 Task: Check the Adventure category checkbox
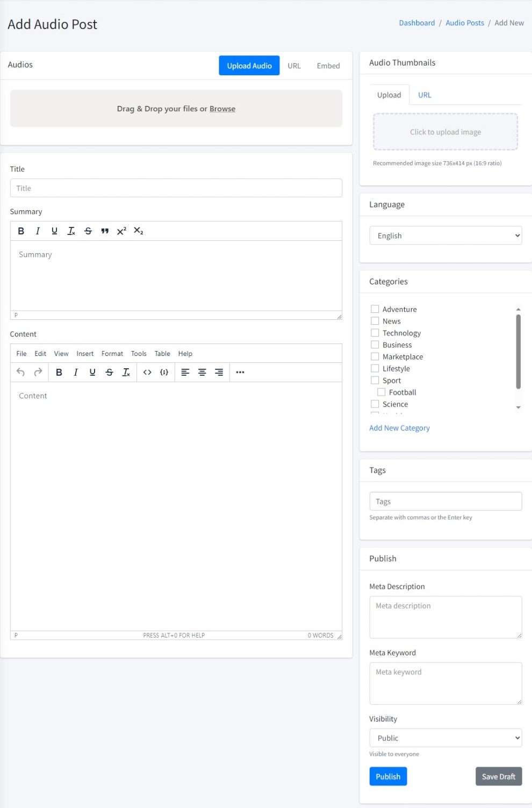point(375,309)
